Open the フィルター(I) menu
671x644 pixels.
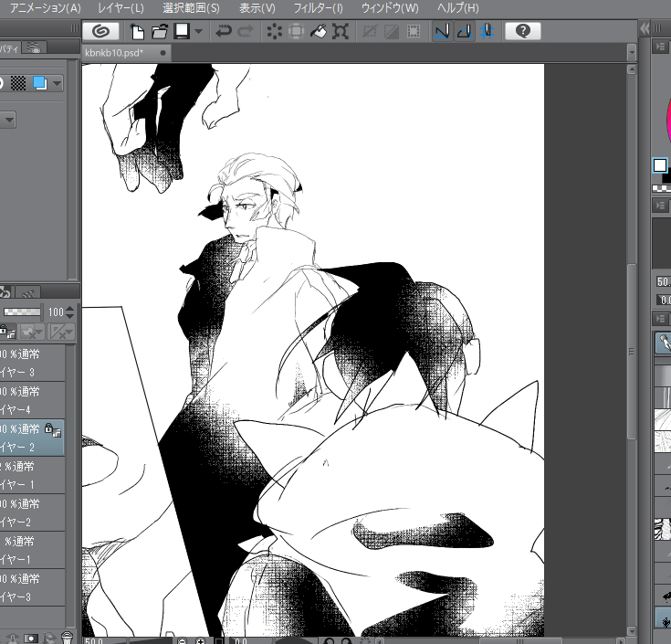[318, 7]
